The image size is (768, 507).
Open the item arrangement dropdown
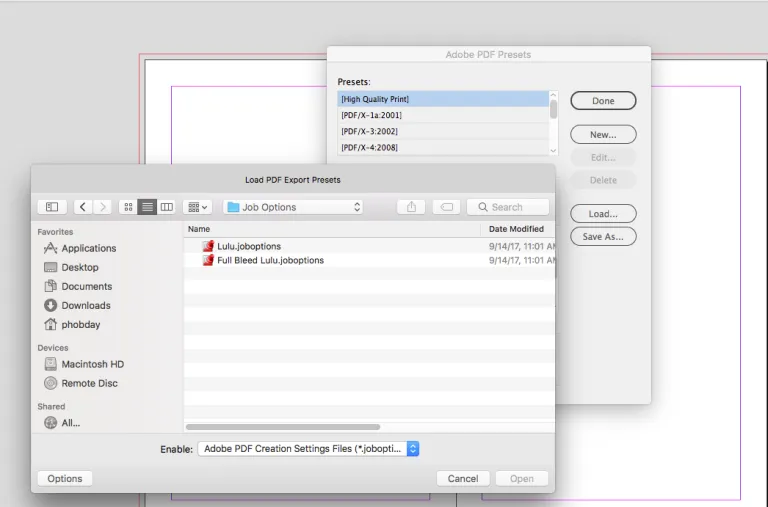coord(197,207)
